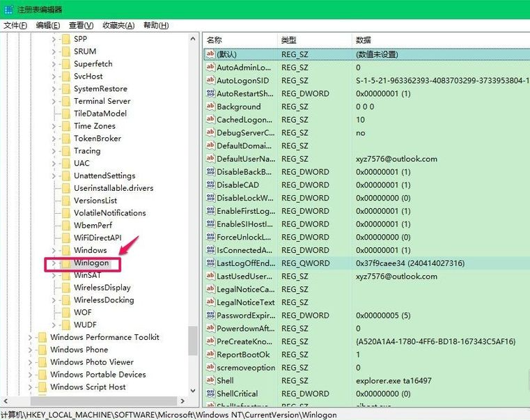Expand the TokenBroker key node

(54, 139)
